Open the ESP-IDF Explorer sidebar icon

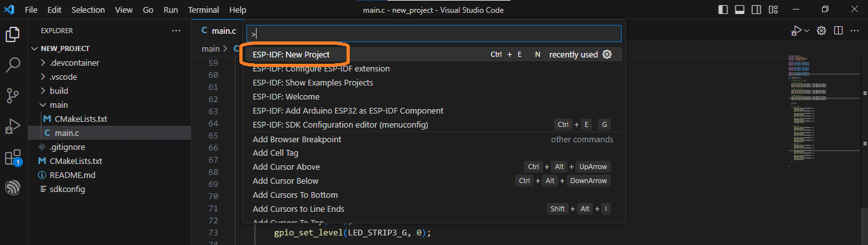(x=13, y=188)
